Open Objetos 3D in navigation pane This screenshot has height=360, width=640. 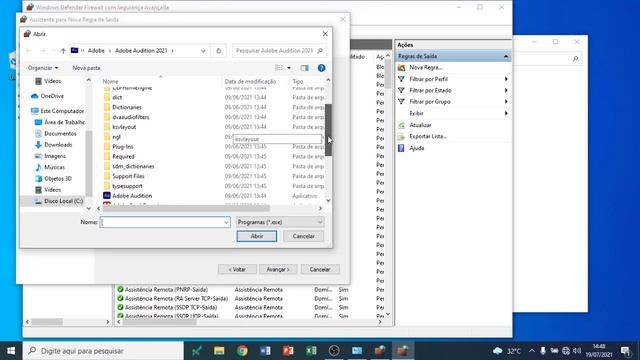(x=58, y=178)
